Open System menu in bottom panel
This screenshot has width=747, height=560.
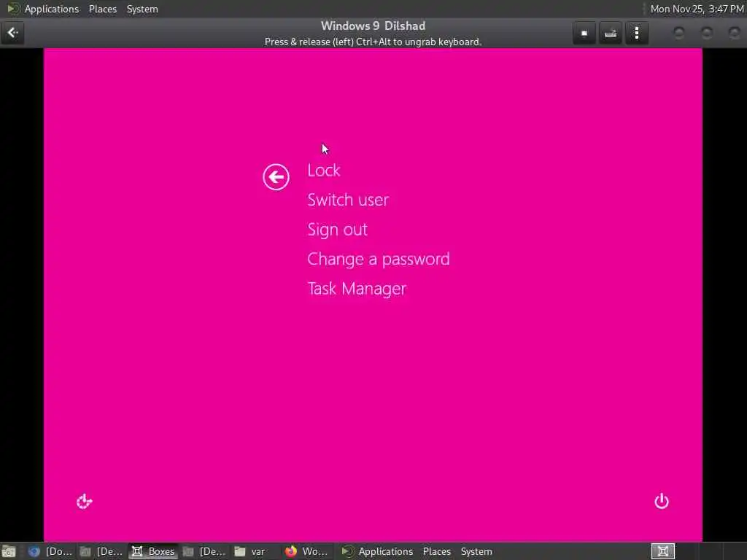pos(476,551)
